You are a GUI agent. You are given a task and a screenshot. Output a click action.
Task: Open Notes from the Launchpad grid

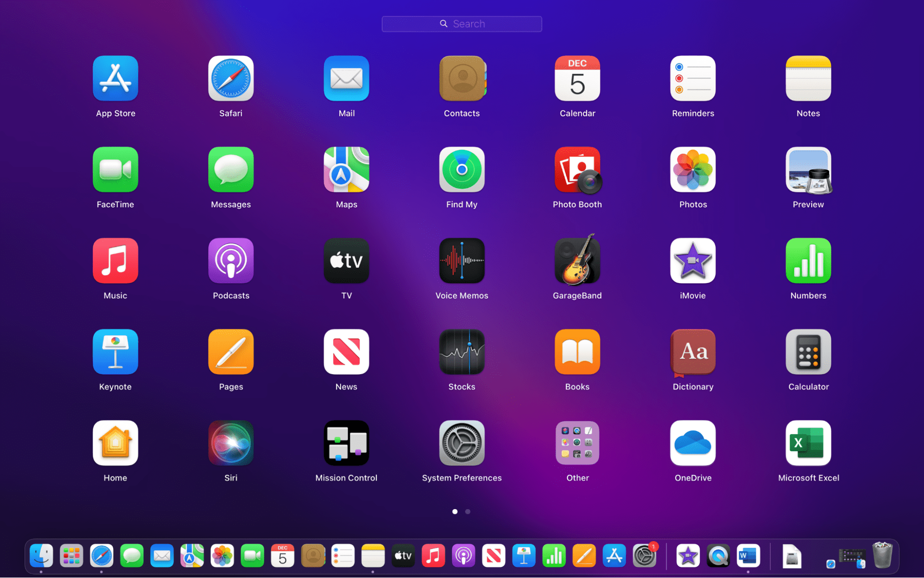[x=808, y=79]
